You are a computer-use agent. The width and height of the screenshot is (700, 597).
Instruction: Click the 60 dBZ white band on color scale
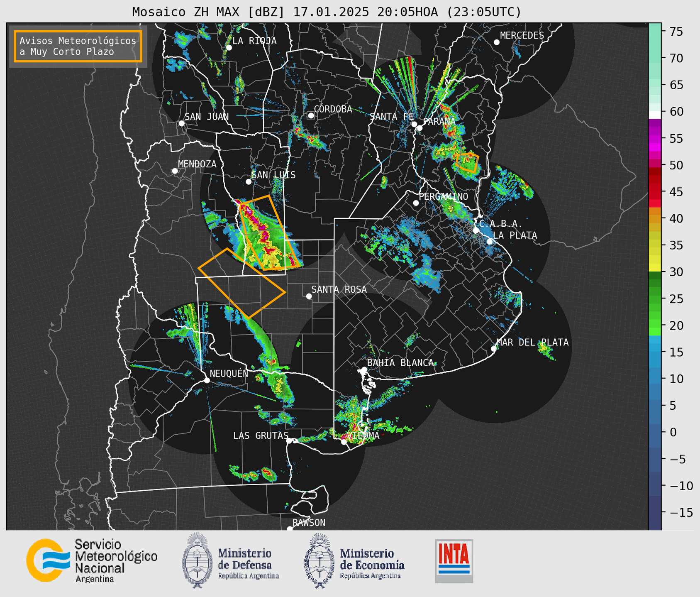coord(655,115)
